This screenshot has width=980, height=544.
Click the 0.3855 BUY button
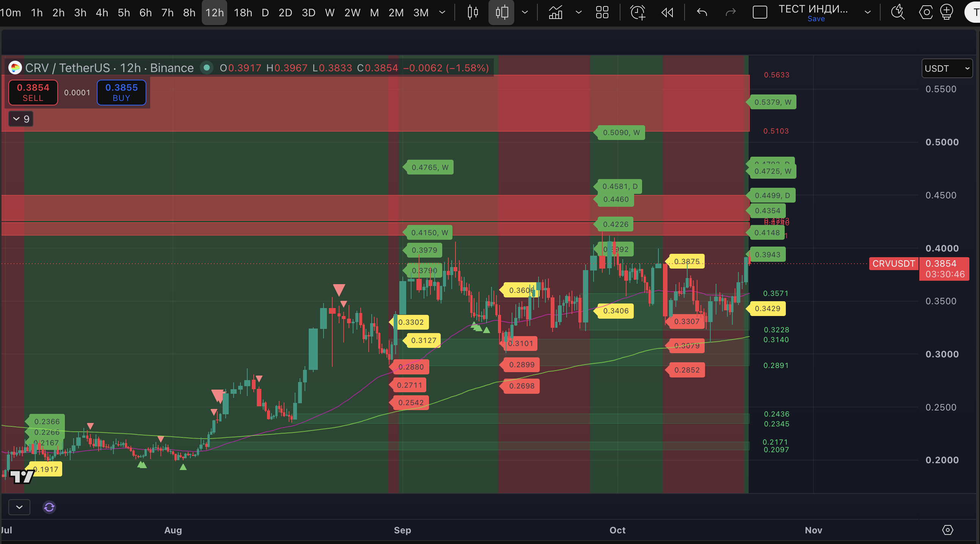121,93
